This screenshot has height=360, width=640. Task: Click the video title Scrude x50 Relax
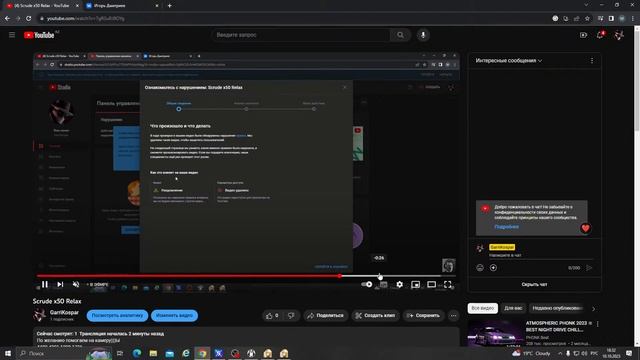[57, 301]
